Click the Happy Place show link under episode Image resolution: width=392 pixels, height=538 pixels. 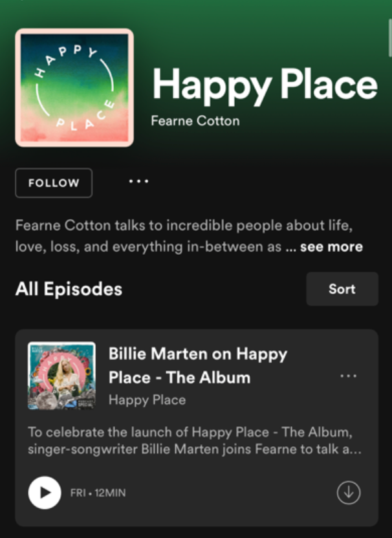point(147,400)
